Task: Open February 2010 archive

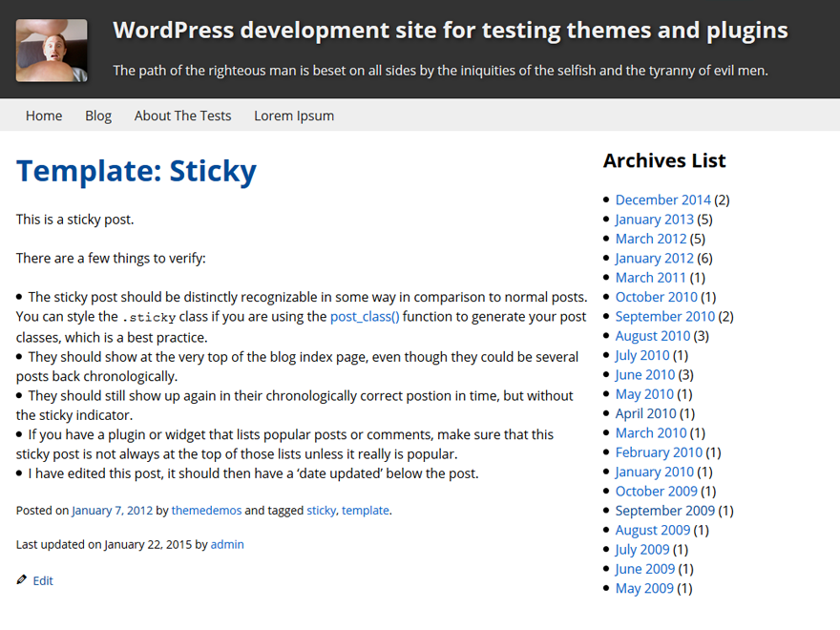Action: point(659,452)
